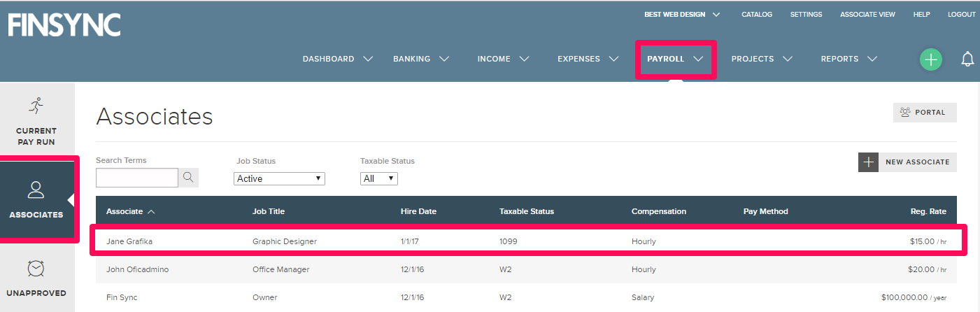Open the Job Status dropdown

tap(280, 178)
